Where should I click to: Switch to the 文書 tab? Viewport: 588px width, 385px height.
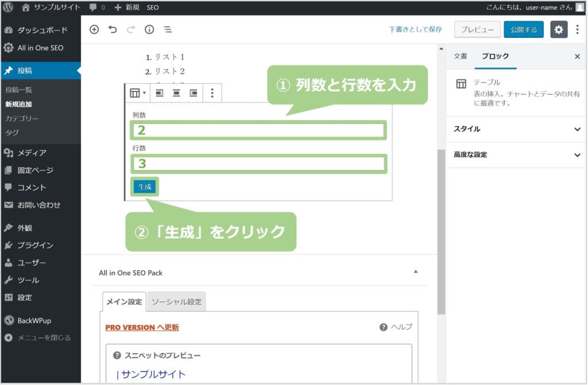460,56
